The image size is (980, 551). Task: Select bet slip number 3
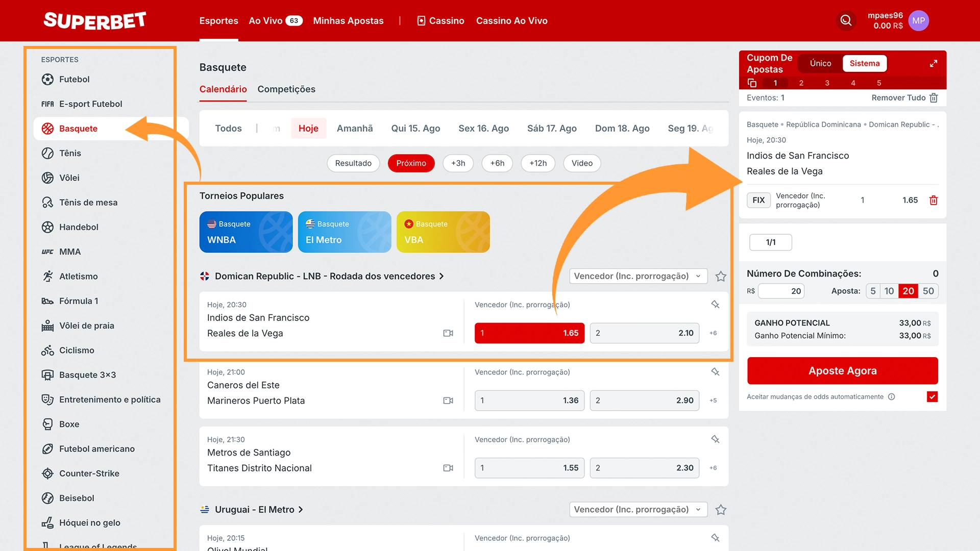(x=827, y=83)
